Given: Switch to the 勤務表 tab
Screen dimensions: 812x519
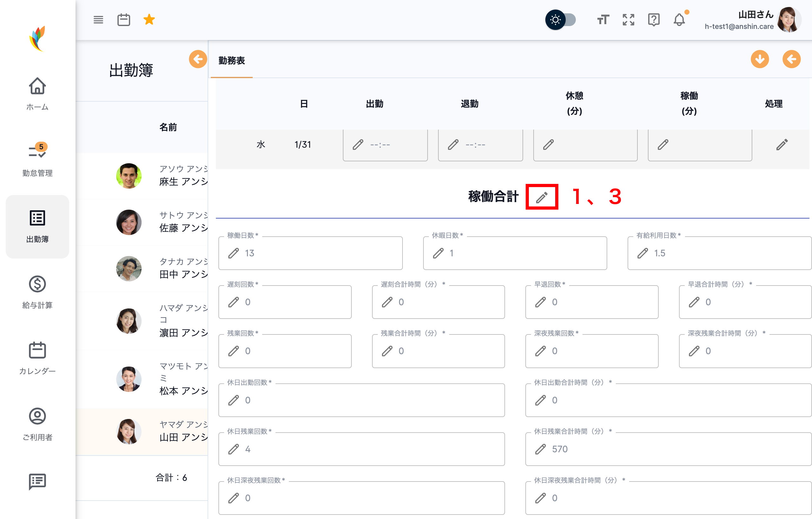Looking at the screenshot, I should coord(231,61).
